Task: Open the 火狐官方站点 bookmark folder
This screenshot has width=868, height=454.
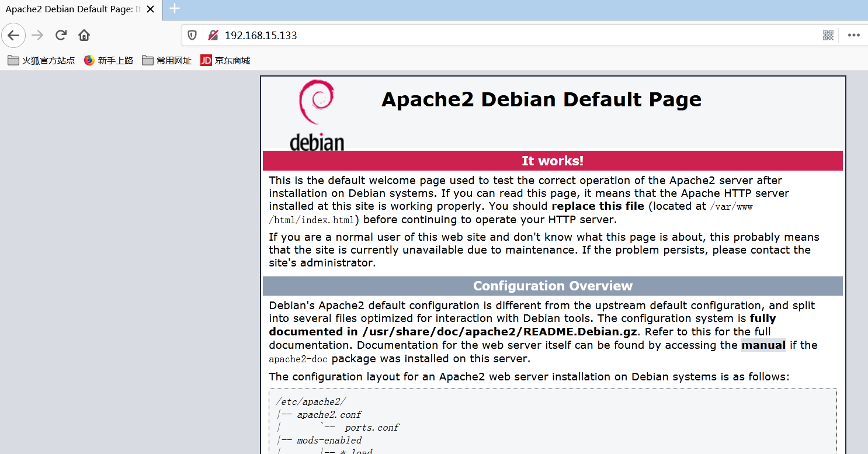Action: click(x=41, y=60)
